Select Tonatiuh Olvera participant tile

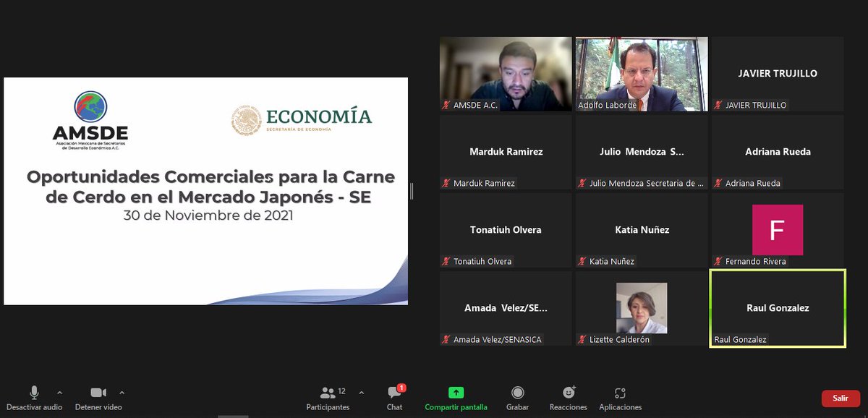[506, 230]
